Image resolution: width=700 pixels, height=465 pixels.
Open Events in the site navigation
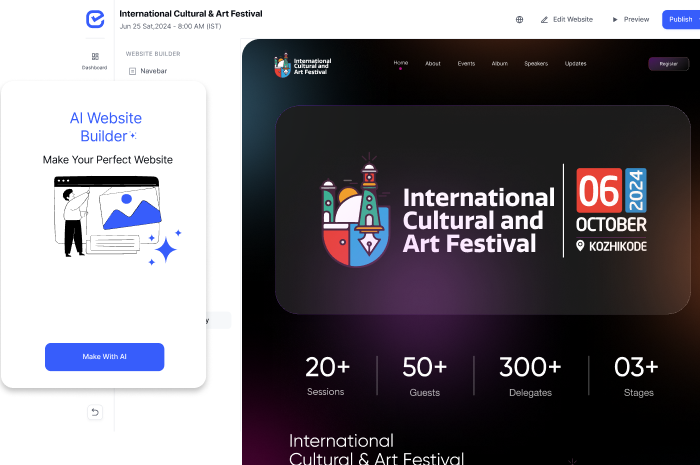(x=466, y=64)
